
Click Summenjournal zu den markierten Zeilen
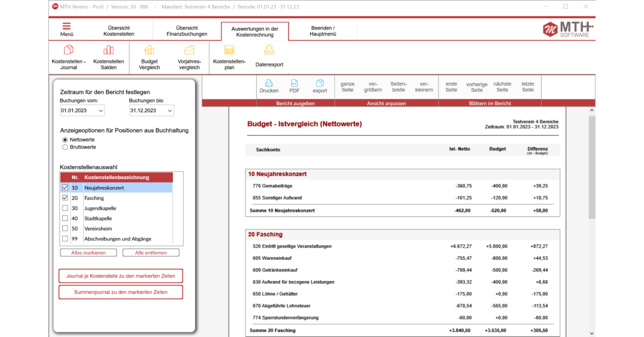[121, 292]
